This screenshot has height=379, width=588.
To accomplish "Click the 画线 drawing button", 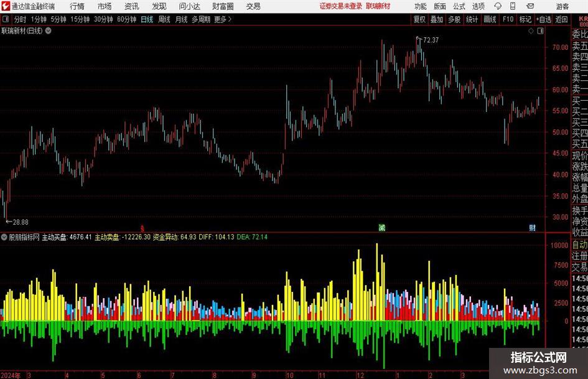I will (x=490, y=19).
